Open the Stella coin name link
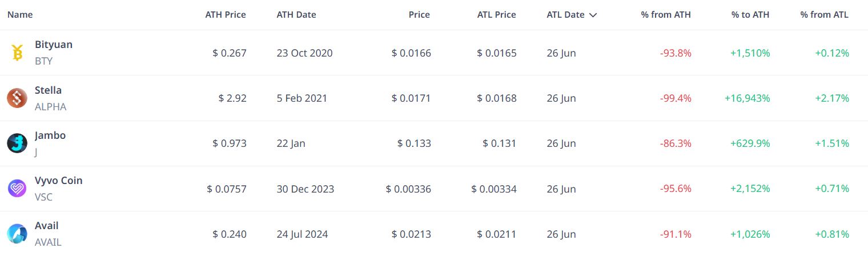868x256 pixels. point(48,90)
